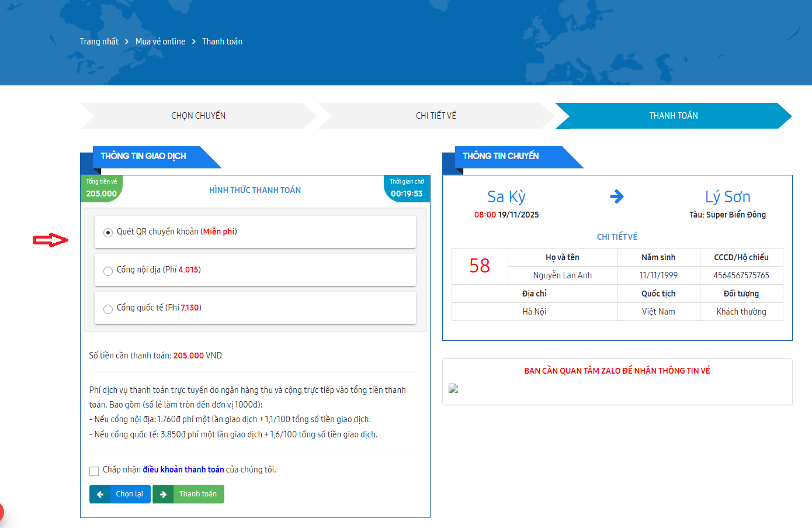Click the Thanh toán breadcrumb item

point(222,42)
